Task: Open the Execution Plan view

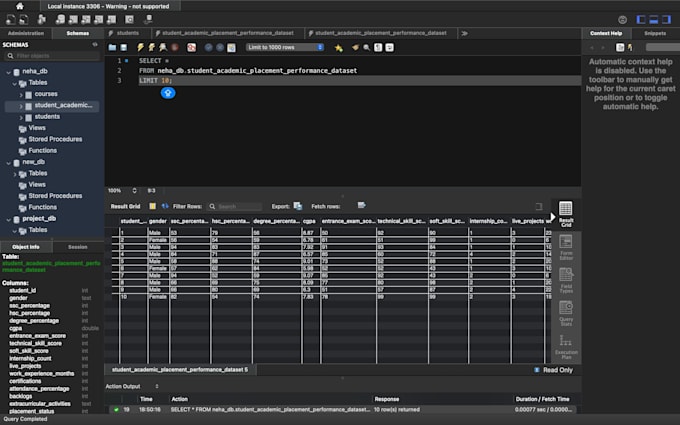Action: 566,347
